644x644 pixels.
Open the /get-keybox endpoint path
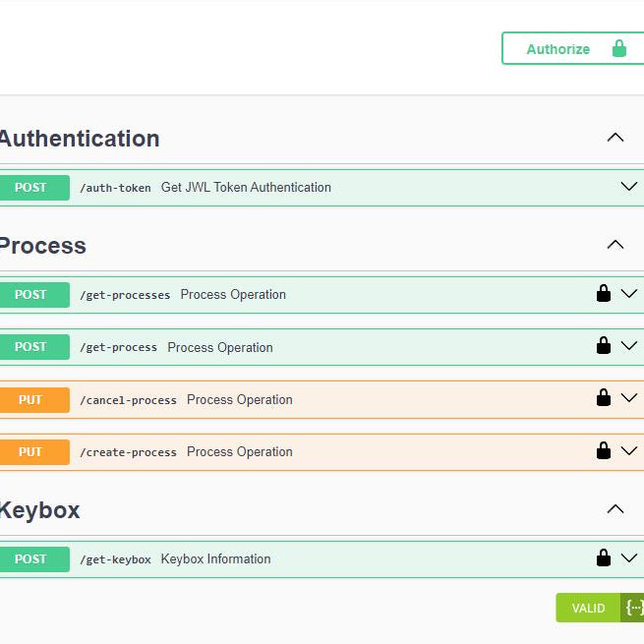pos(115,559)
